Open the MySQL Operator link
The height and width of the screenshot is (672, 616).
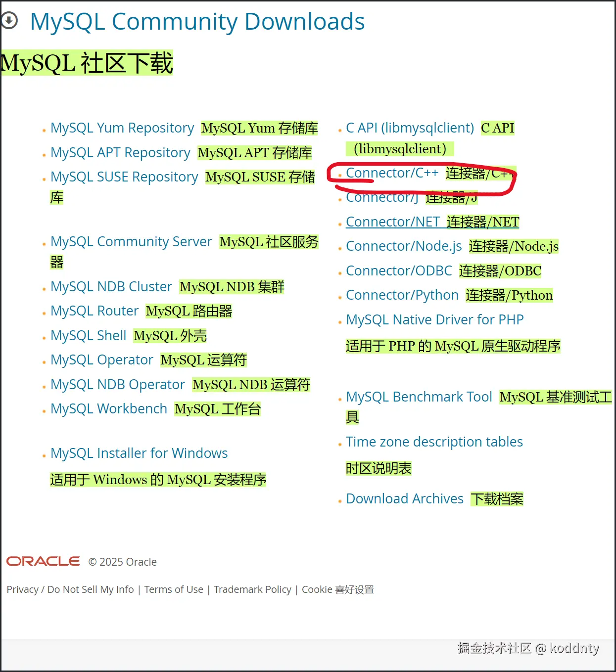click(102, 360)
